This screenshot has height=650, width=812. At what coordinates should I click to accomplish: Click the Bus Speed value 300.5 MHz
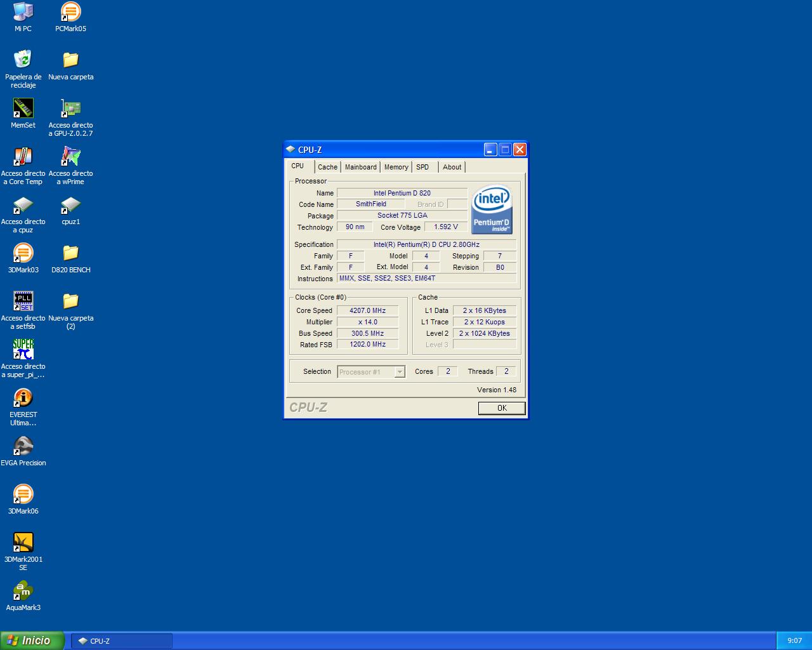coord(367,333)
